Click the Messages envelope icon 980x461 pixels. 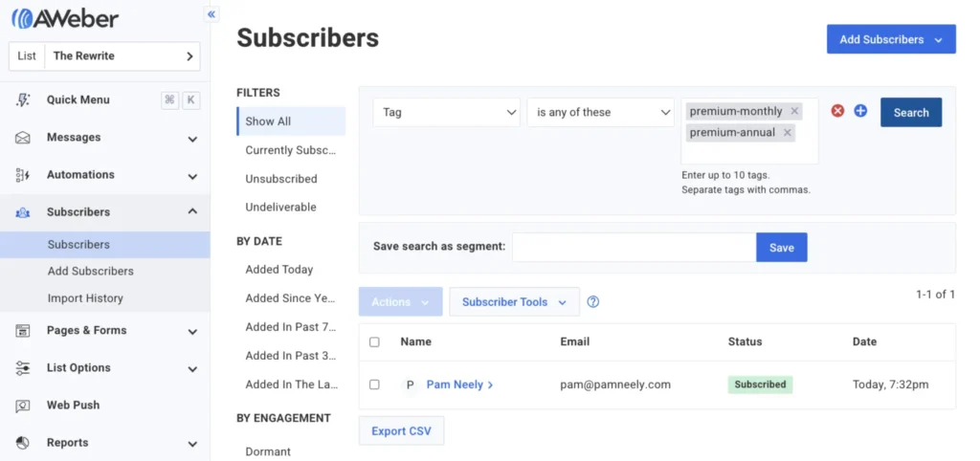[x=23, y=138]
